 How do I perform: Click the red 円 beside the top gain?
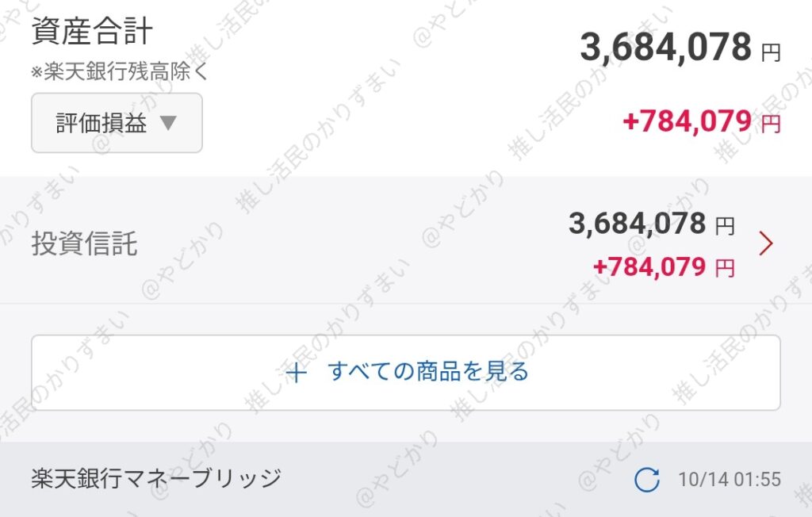point(771,124)
